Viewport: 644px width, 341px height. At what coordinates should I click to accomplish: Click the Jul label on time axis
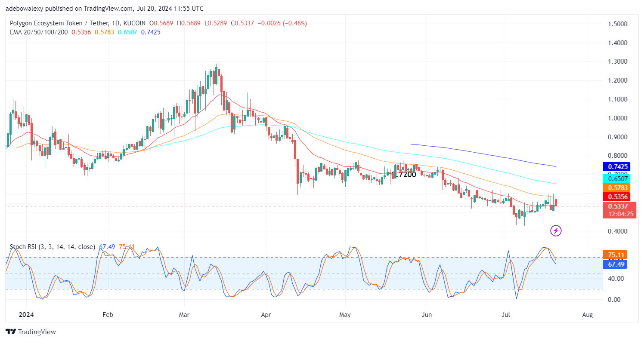[506, 315]
